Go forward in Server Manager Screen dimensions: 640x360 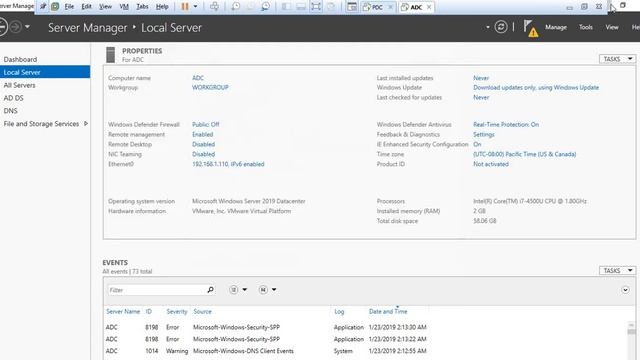pos(15,27)
